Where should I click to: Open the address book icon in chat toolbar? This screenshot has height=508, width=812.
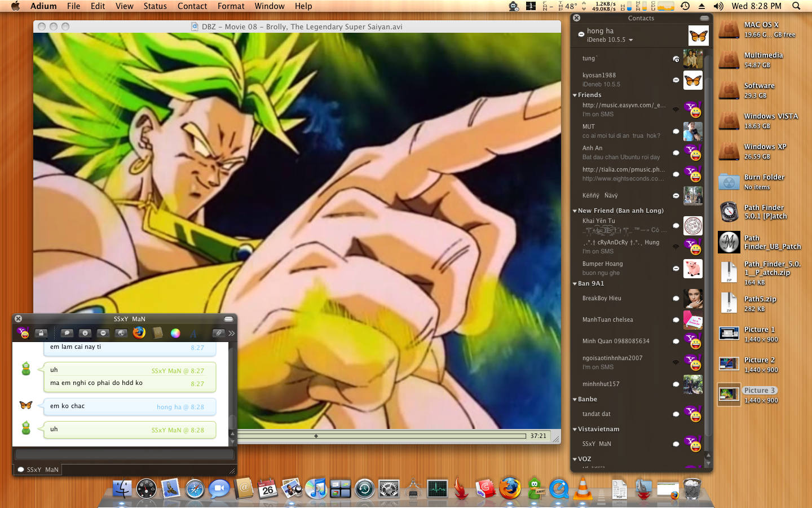click(157, 333)
